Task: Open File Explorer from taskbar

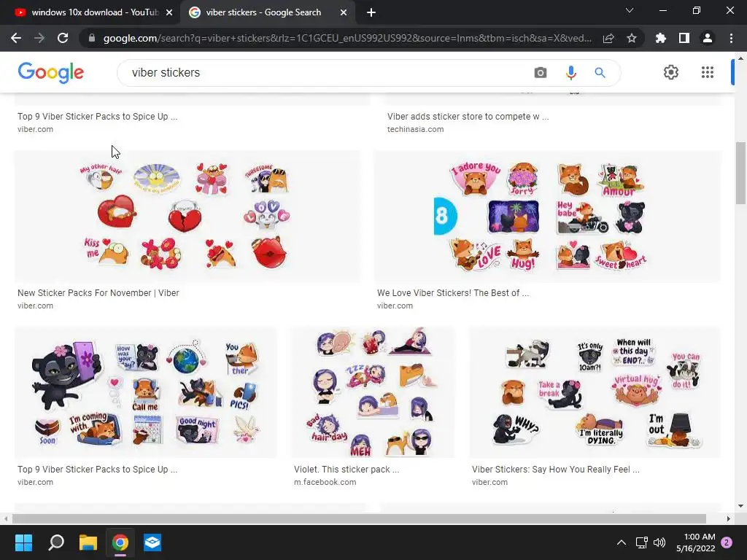Action: click(88, 542)
